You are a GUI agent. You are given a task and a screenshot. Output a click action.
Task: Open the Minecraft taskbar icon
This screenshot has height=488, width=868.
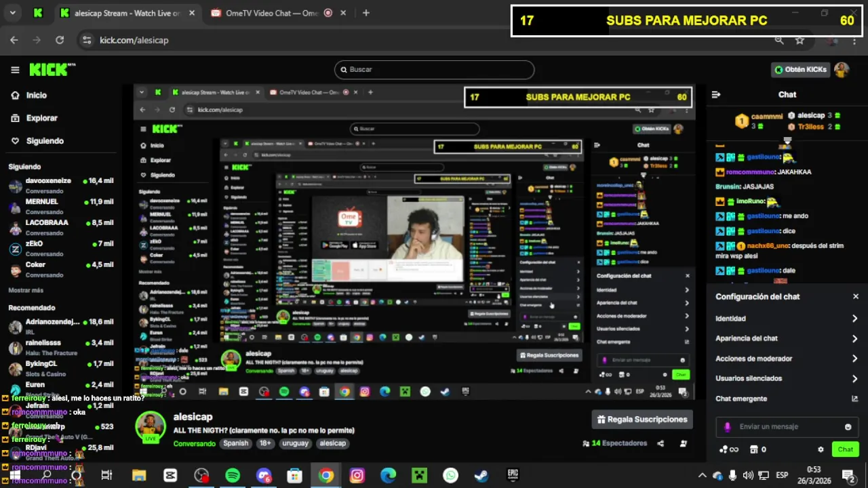(x=419, y=476)
